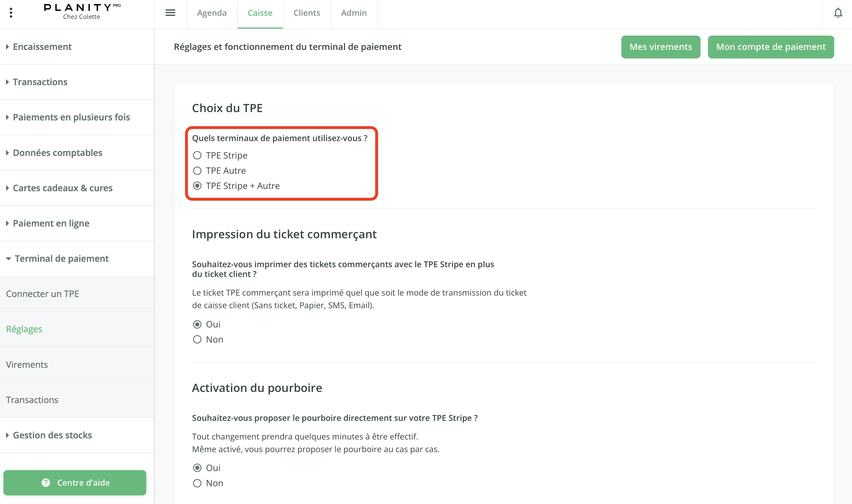Screen dimensions: 852x504
Task: Collapse the Terminal de paiement section
Action: coord(61,259)
